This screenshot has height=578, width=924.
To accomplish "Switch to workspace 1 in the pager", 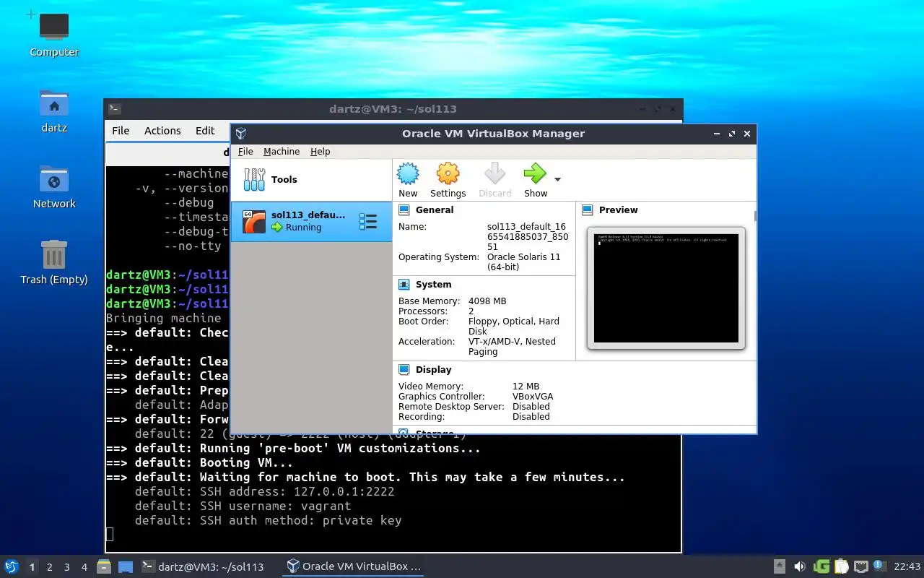I will [x=32, y=567].
